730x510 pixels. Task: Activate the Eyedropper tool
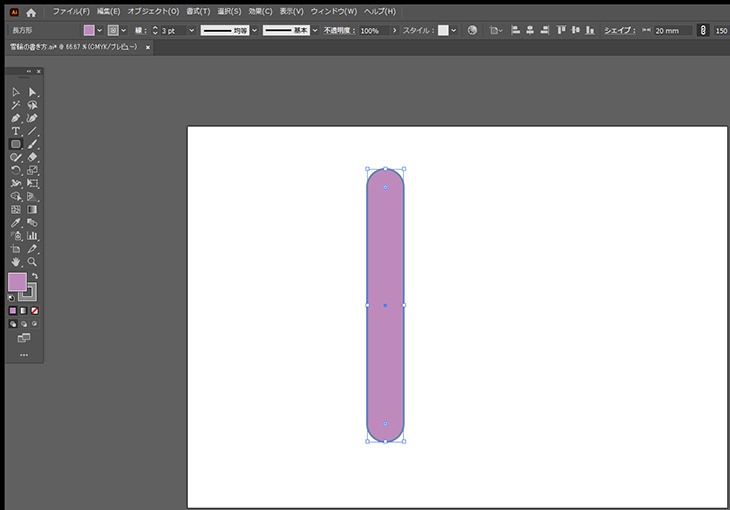click(15, 222)
